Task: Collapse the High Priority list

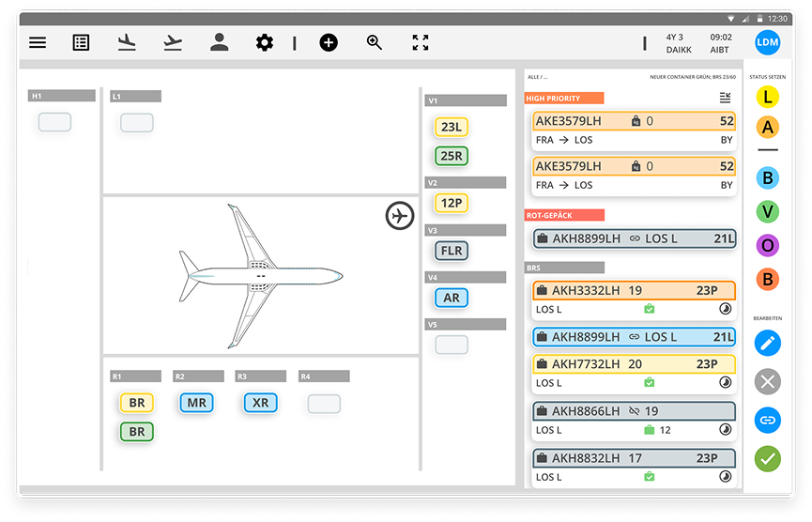Action: (x=725, y=98)
